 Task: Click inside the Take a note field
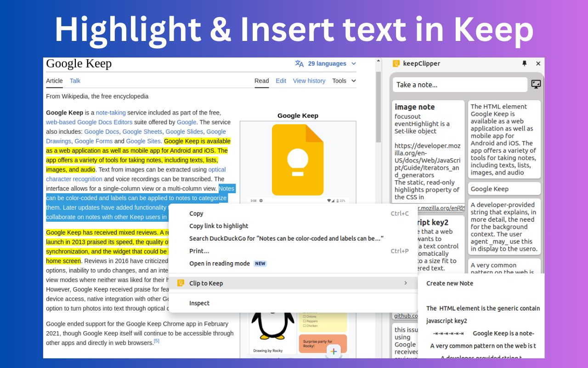click(x=459, y=84)
